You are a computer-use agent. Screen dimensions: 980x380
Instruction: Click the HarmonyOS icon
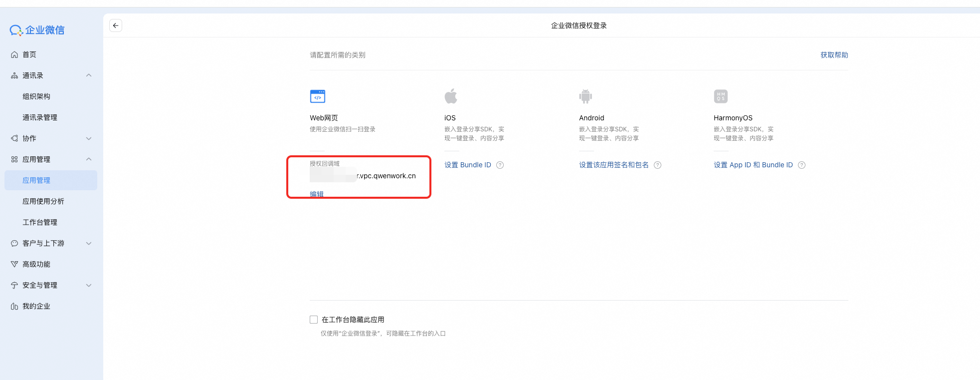pos(721,96)
